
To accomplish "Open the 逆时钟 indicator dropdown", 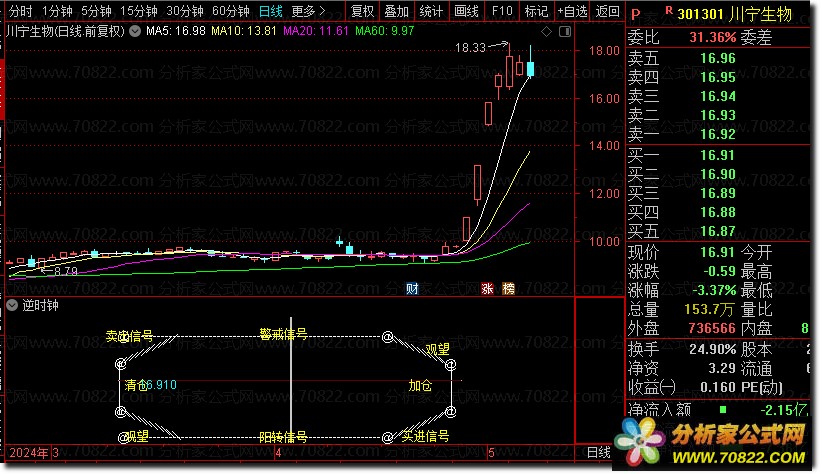I will [12, 305].
